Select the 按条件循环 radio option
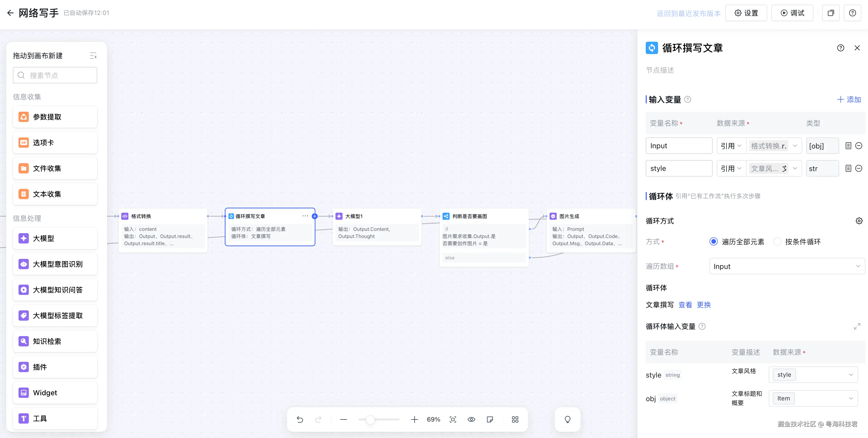Screen dimensions: 868x438 pyautogui.click(x=777, y=241)
